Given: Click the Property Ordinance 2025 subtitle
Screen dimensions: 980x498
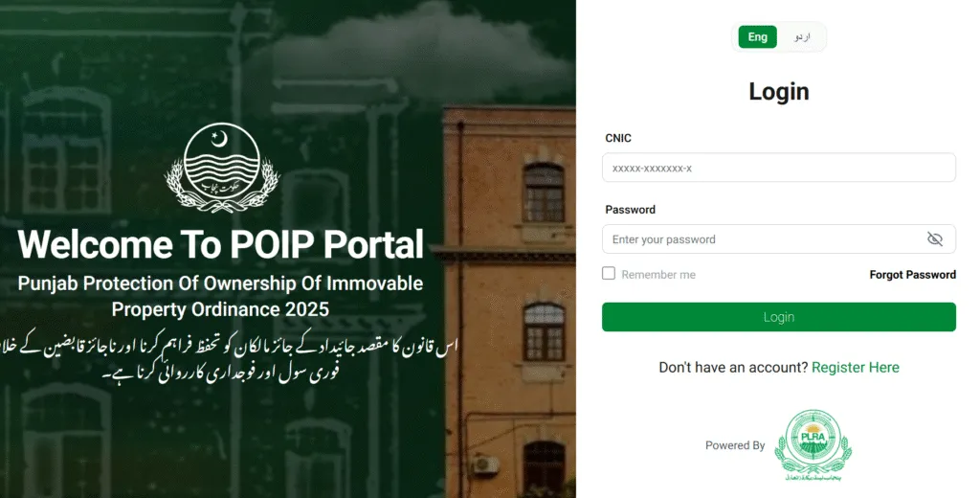Looking at the screenshot, I should (x=220, y=309).
